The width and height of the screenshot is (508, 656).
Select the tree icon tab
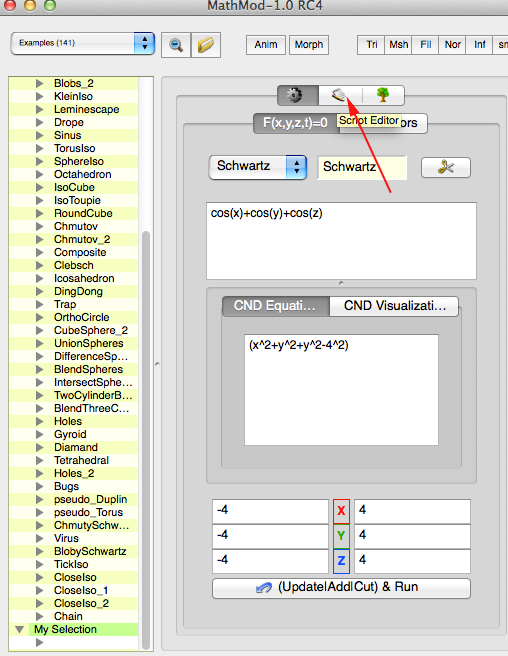coord(383,95)
